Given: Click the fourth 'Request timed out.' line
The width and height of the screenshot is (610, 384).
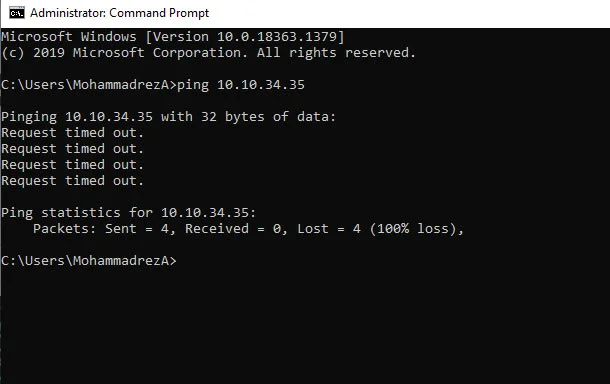Looking at the screenshot, I should click(72, 181).
